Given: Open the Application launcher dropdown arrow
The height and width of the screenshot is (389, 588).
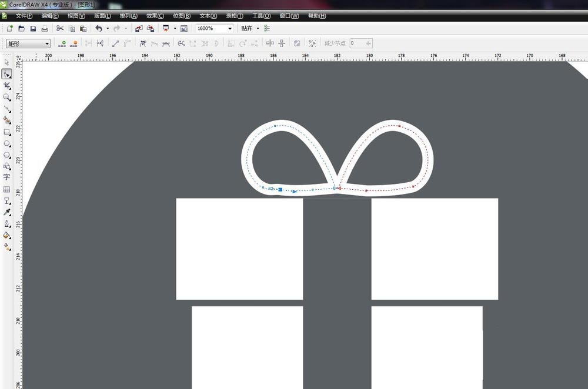Looking at the screenshot, I should [175, 28].
